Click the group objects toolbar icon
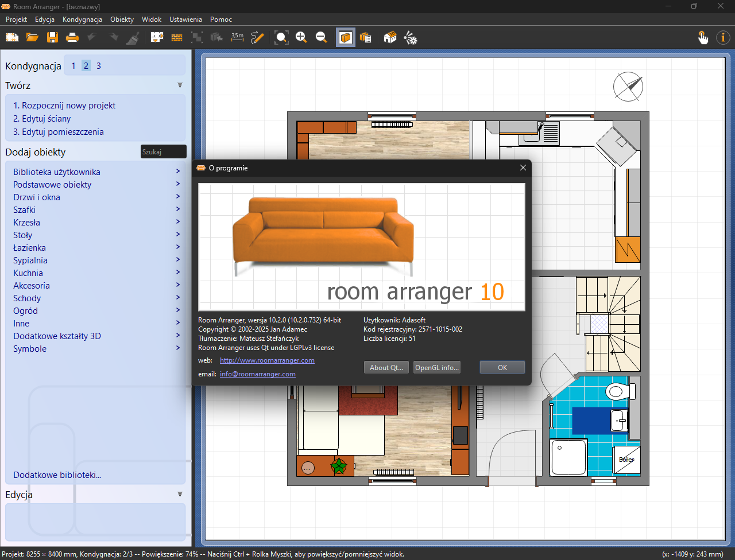 [197, 38]
